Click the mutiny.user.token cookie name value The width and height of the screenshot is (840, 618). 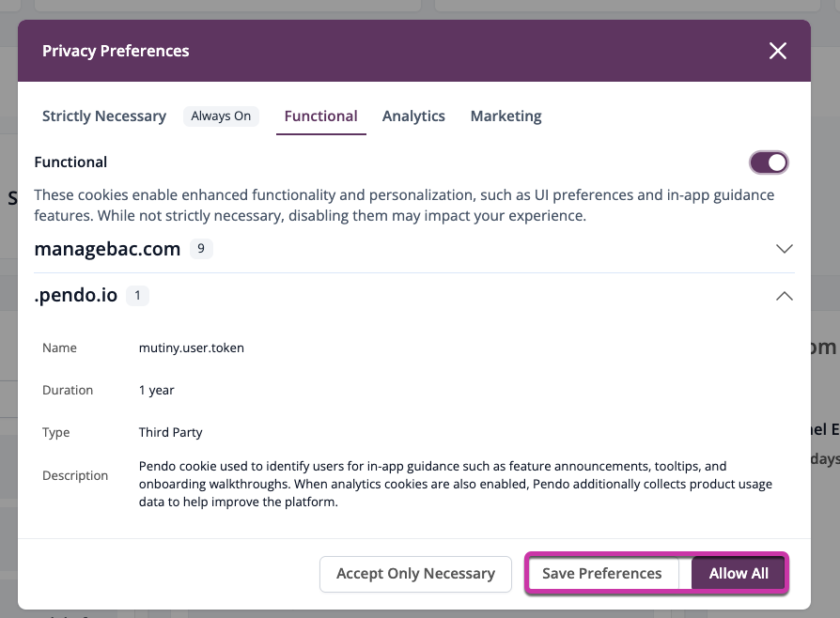tap(191, 348)
